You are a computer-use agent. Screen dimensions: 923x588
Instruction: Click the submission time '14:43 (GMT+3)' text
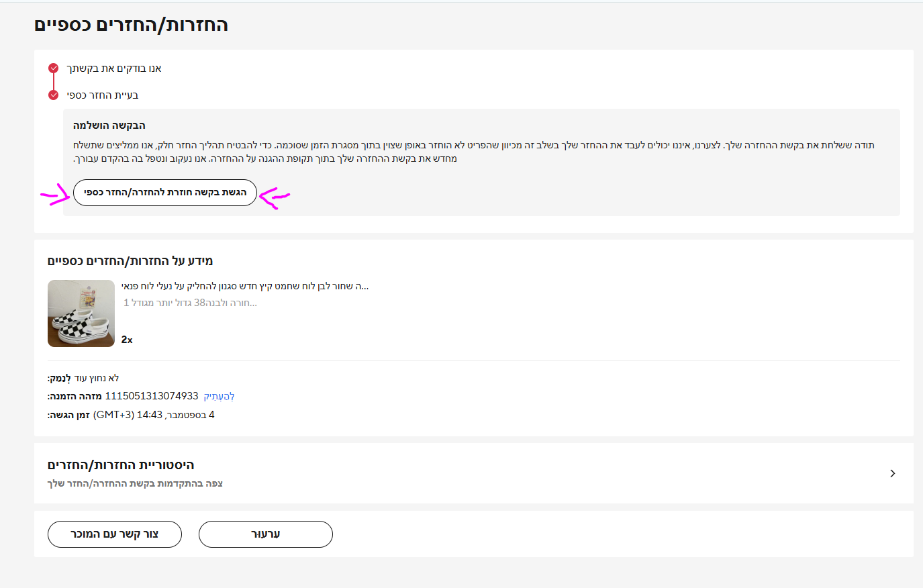[128, 415]
